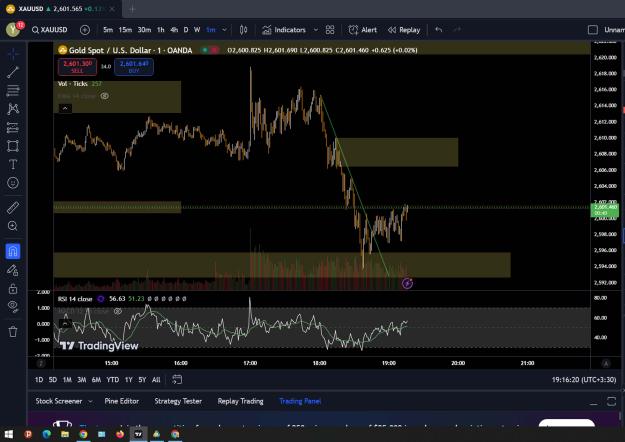Open the Fibonacci retracement tools

click(13, 90)
